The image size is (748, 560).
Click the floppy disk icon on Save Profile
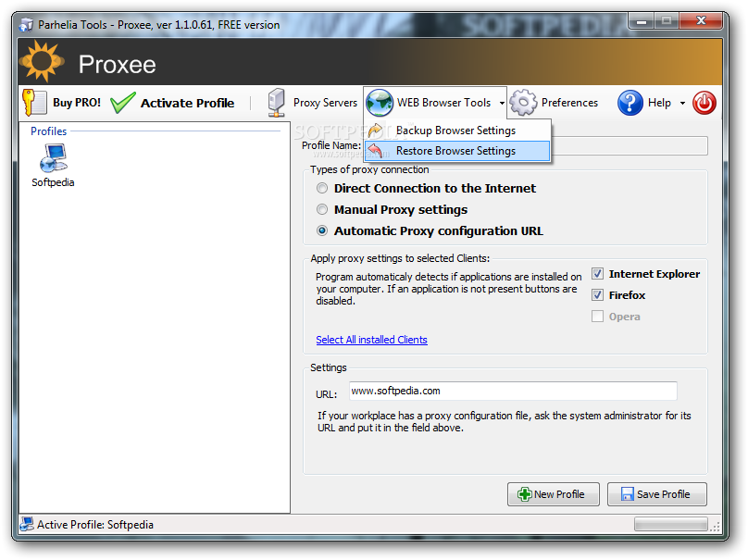[628, 494]
